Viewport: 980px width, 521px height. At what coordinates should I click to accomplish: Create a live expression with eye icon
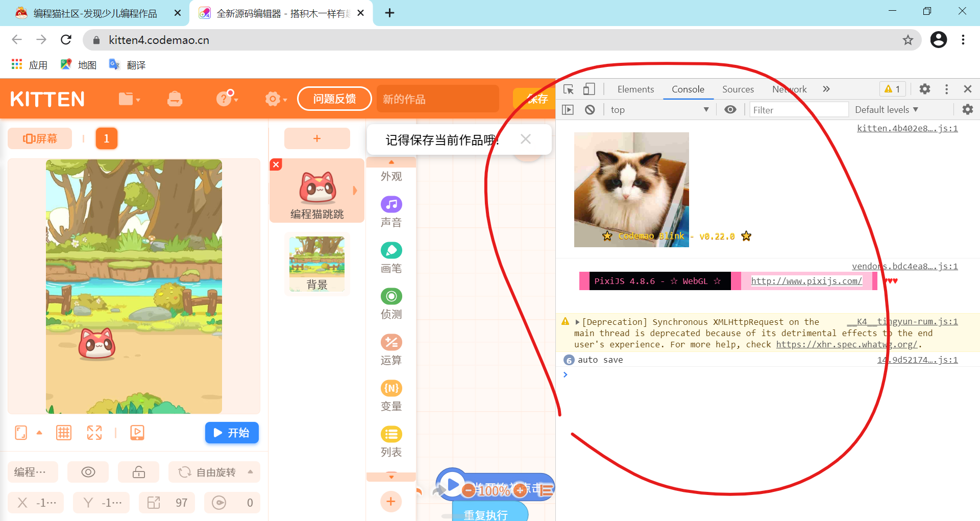click(730, 110)
